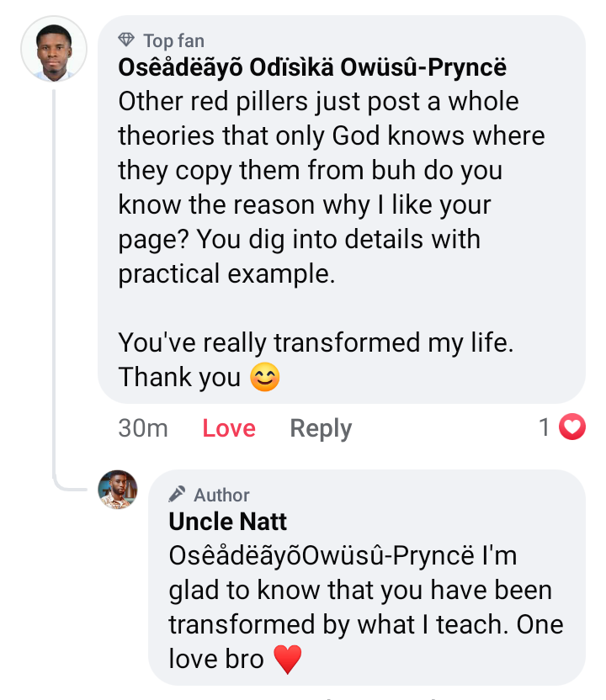The image size is (606, 700).
Task: Click the red heart reaction icon
Action: coord(572,428)
